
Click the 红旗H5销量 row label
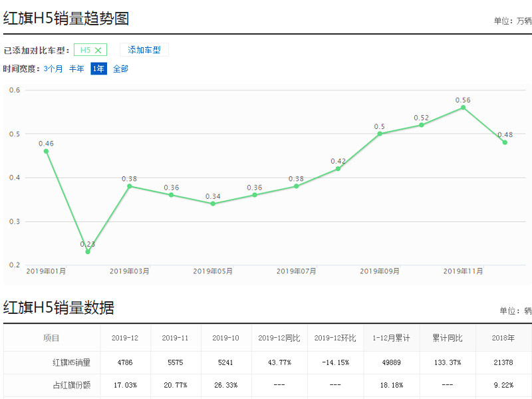(x=71, y=363)
